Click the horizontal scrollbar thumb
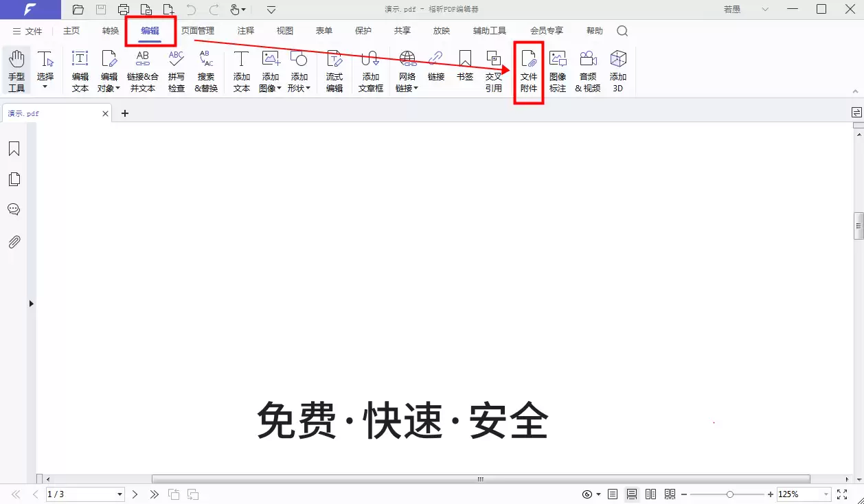 [x=481, y=479]
